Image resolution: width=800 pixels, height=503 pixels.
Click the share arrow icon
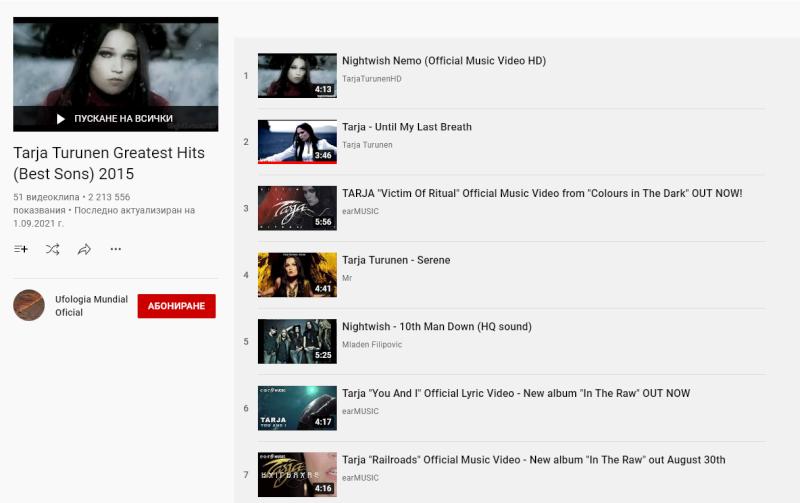click(x=84, y=249)
